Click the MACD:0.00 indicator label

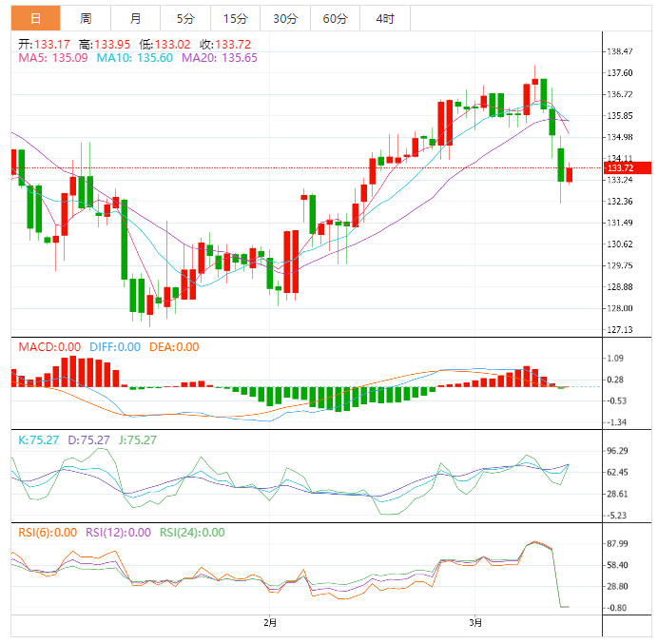click(49, 347)
